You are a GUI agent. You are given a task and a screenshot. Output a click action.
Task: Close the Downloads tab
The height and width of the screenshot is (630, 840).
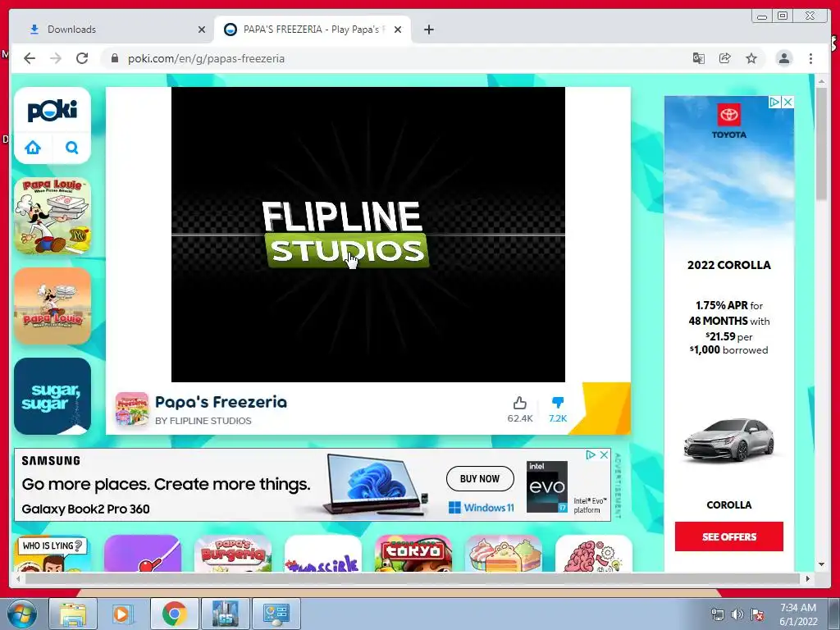(x=202, y=30)
